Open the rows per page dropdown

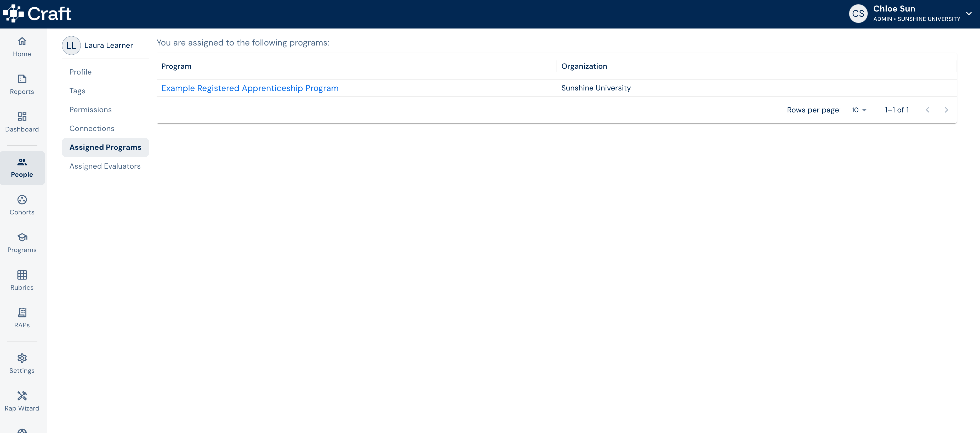coord(859,110)
